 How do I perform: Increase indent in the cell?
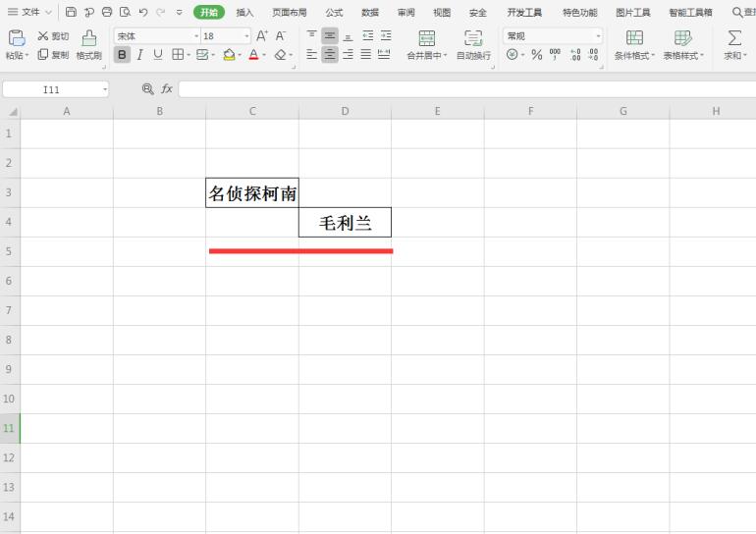click(386, 35)
